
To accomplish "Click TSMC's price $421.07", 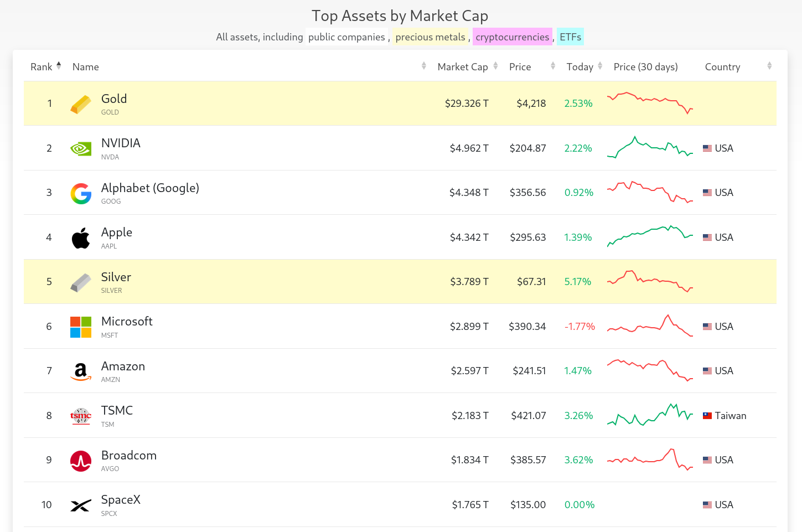I will click(x=529, y=416).
